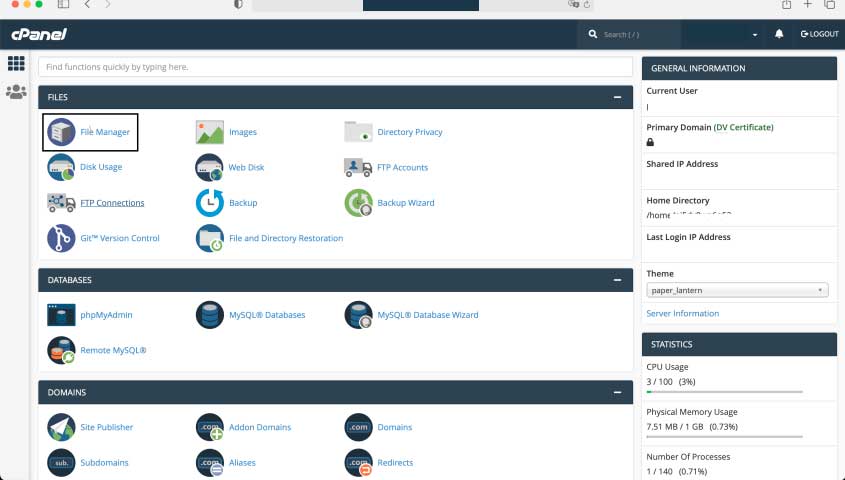845x480 pixels.
Task: Open the Git Version Control icon
Action: pos(61,238)
